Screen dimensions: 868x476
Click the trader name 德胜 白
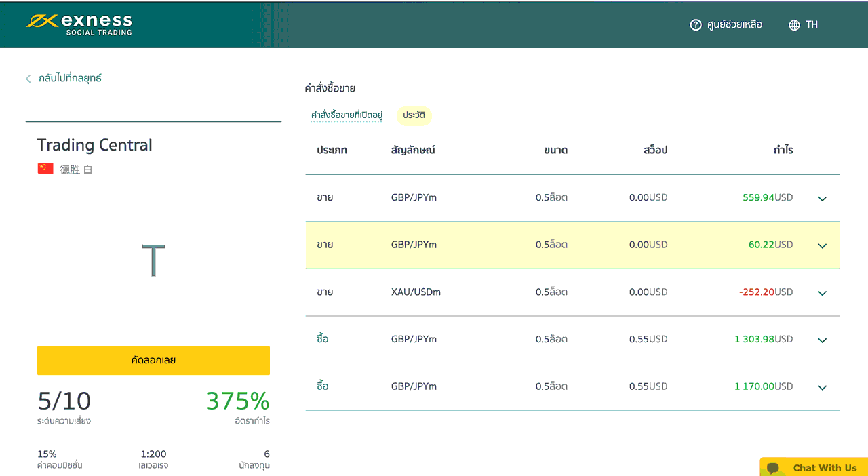point(76,170)
